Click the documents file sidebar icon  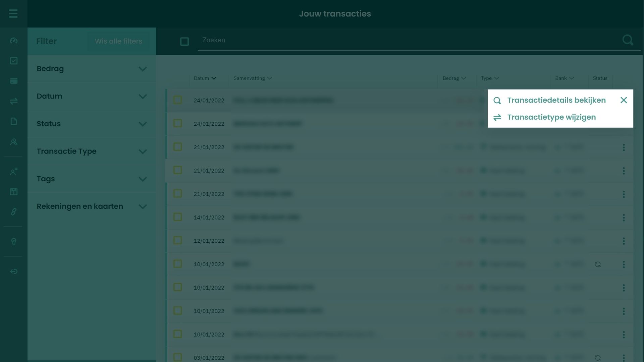click(14, 121)
